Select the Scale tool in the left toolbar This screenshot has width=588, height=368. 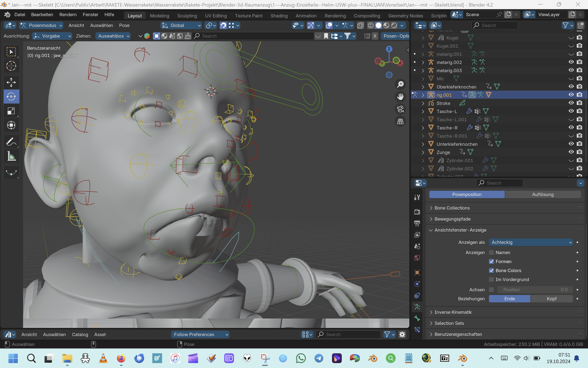tap(11, 111)
